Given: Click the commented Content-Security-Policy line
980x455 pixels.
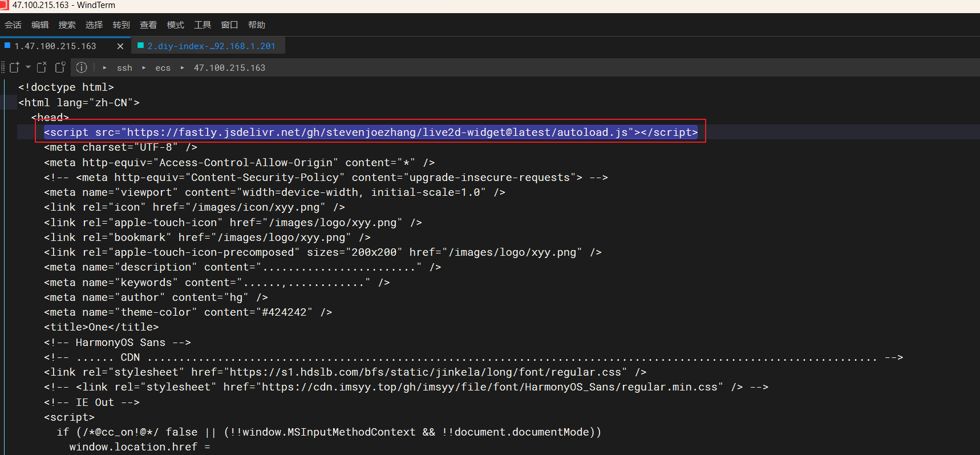Looking at the screenshot, I should click(x=326, y=178).
